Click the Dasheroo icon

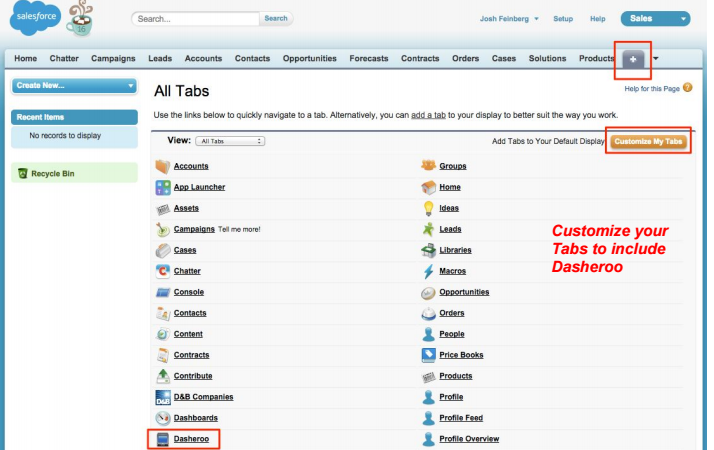[x=163, y=439]
